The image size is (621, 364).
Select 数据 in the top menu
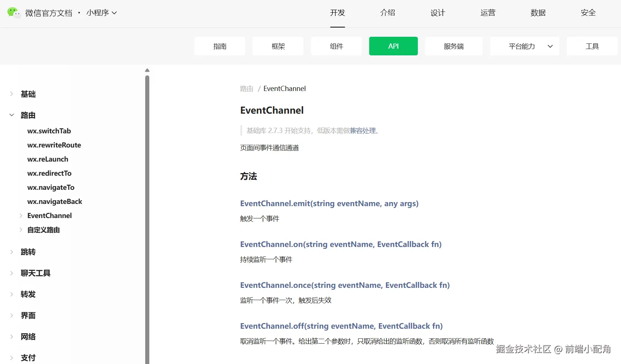538,12
